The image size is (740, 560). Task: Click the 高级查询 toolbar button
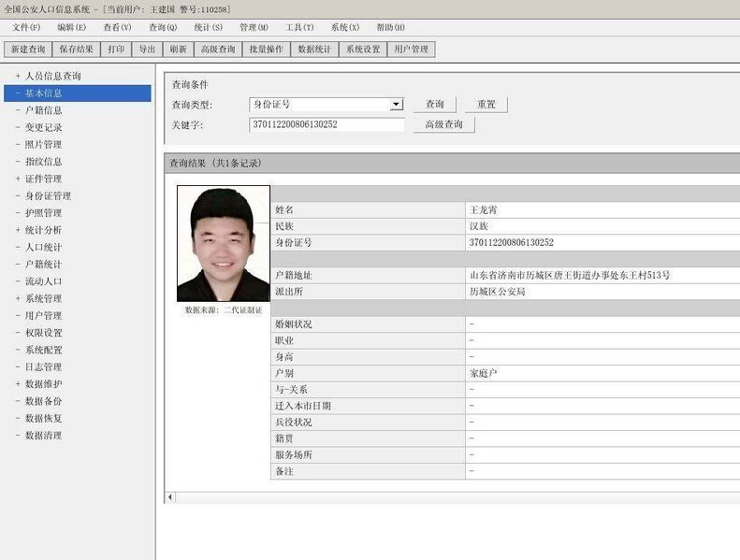(218, 49)
